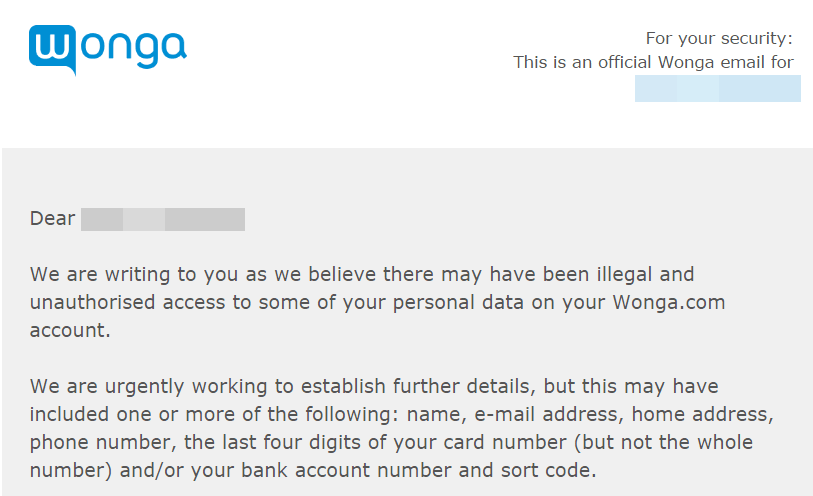Click the Wonga logo
The width and height of the screenshot is (813, 496).
pos(108,50)
